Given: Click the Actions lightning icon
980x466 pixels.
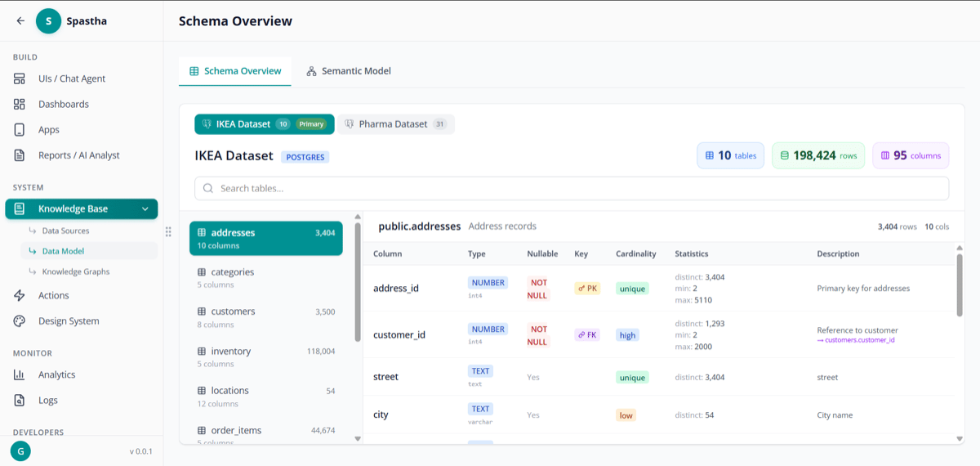Looking at the screenshot, I should click(20, 295).
